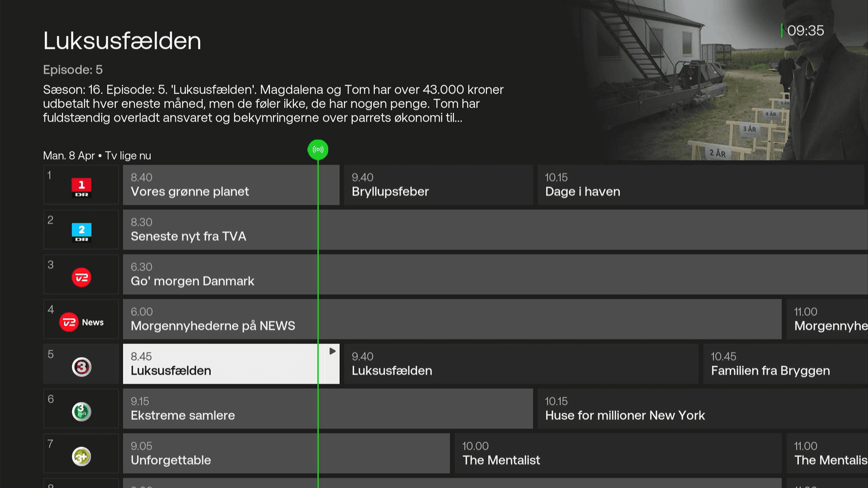The width and height of the screenshot is (868, 488).
Task: Open Huse for millioner New York
Action: 703,408
